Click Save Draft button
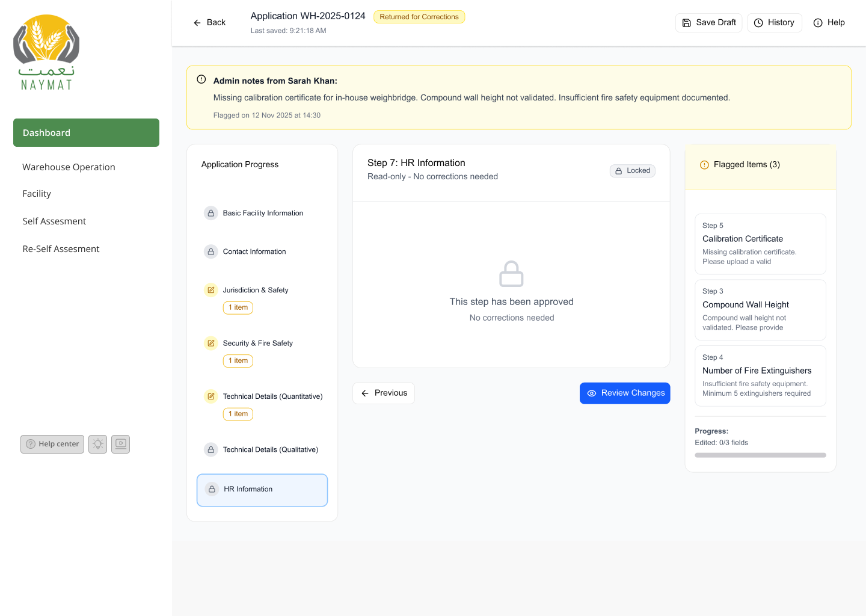This screenshot has height=616, width=866. [708, 22]
